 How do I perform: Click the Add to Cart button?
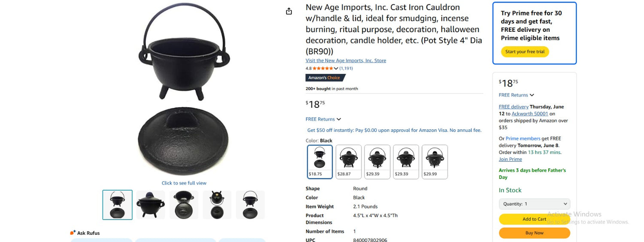534,219
